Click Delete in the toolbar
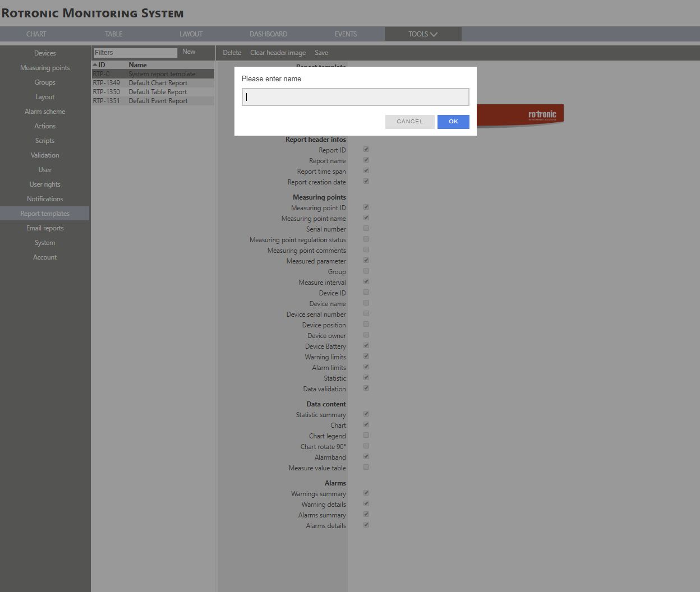 point(232,53)
